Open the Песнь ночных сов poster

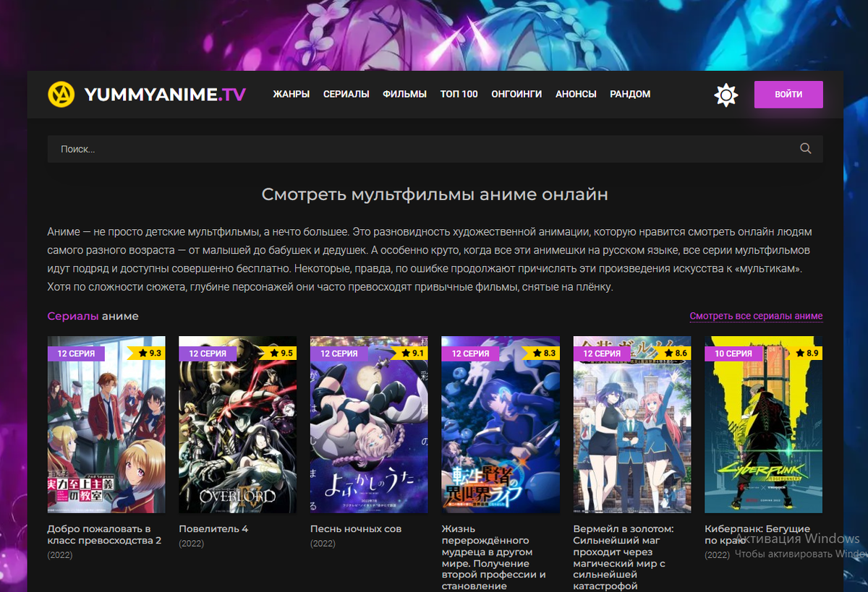click(369, 424)
